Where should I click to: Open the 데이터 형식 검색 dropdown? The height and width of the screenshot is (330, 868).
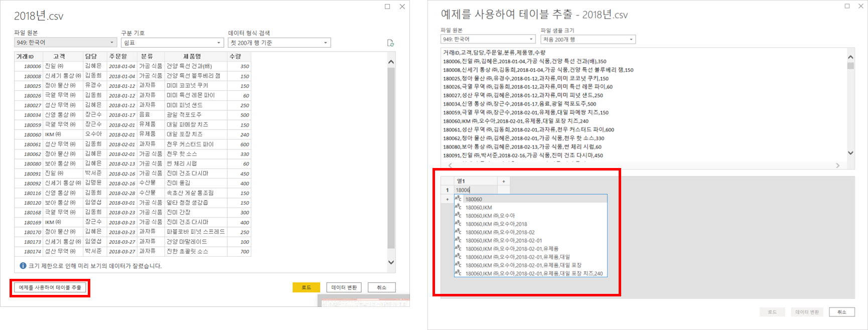coord(279,43)
